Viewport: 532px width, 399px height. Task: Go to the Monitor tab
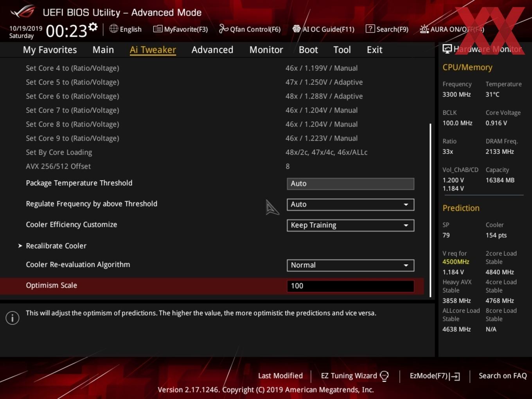point(266,50)
